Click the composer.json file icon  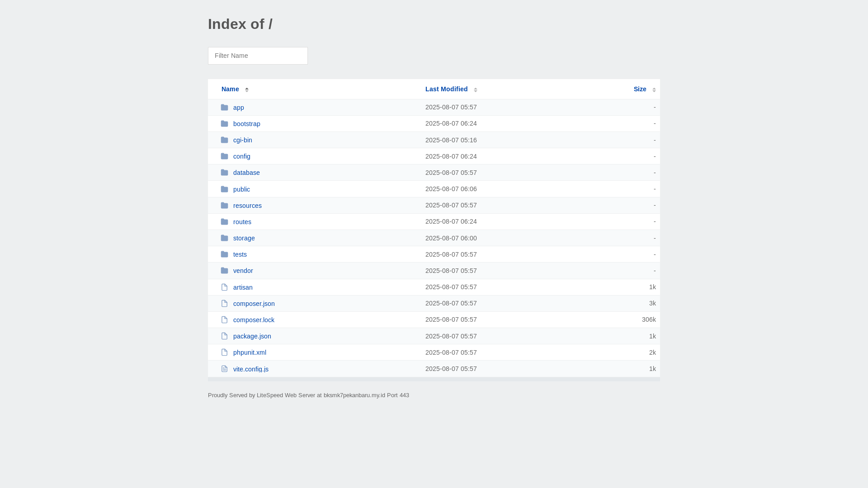(x=224, y=304)
